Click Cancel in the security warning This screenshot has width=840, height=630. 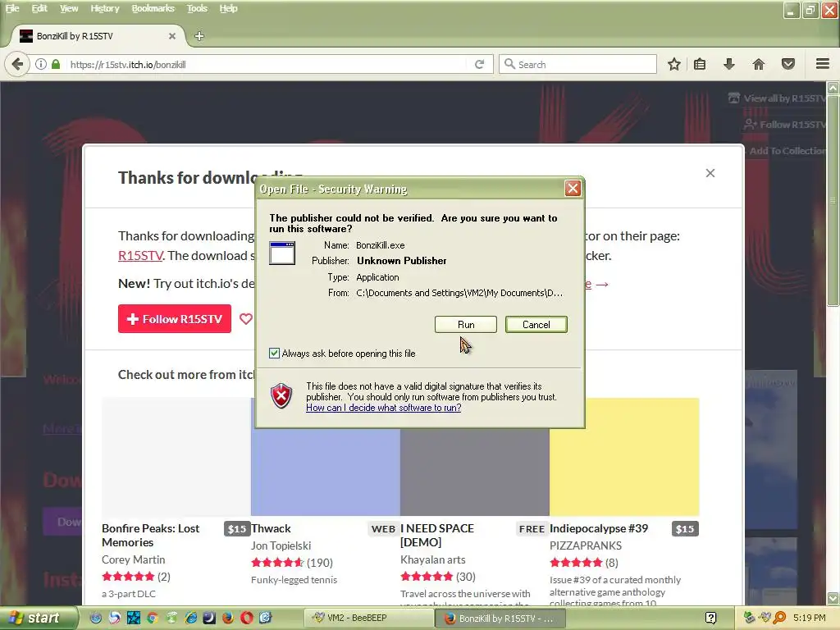(x=536, y=324)
